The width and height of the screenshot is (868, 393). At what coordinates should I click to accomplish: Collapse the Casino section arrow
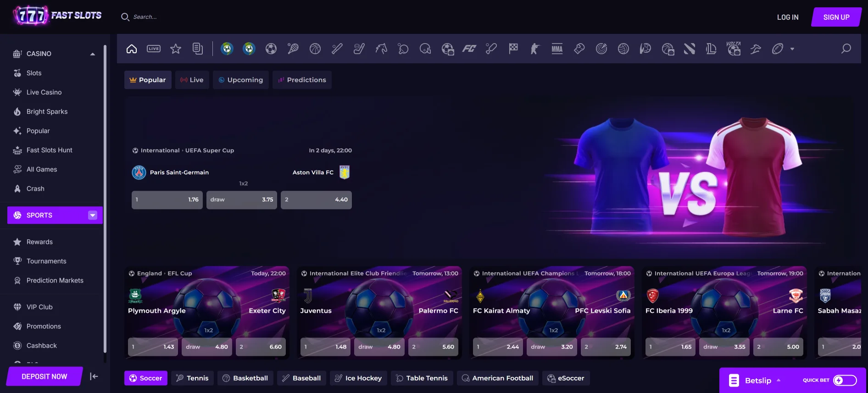[x=93, y=54]
